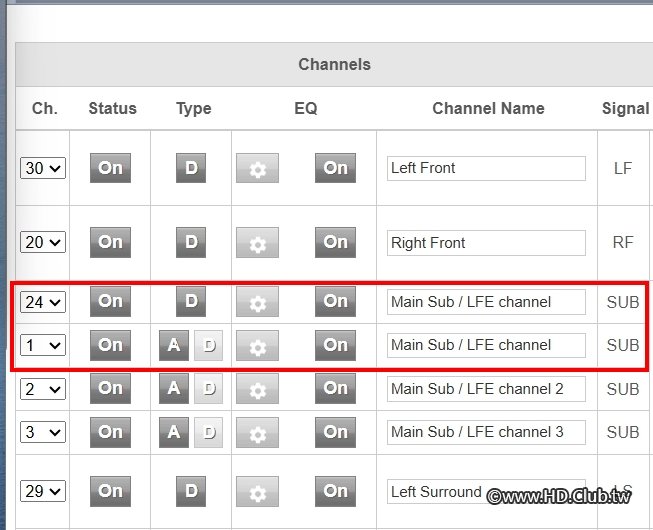Click the RF signal label
Viewport: 653px width, 530px height.
[623, 242]
